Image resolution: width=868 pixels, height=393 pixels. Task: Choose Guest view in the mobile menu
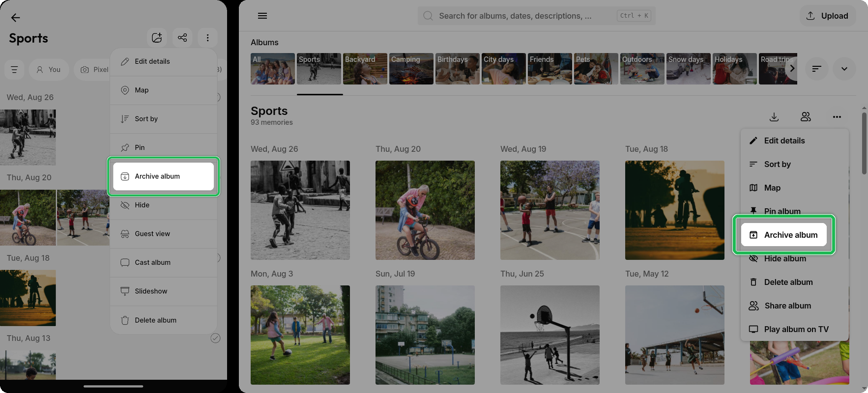(x=164, y=234)
